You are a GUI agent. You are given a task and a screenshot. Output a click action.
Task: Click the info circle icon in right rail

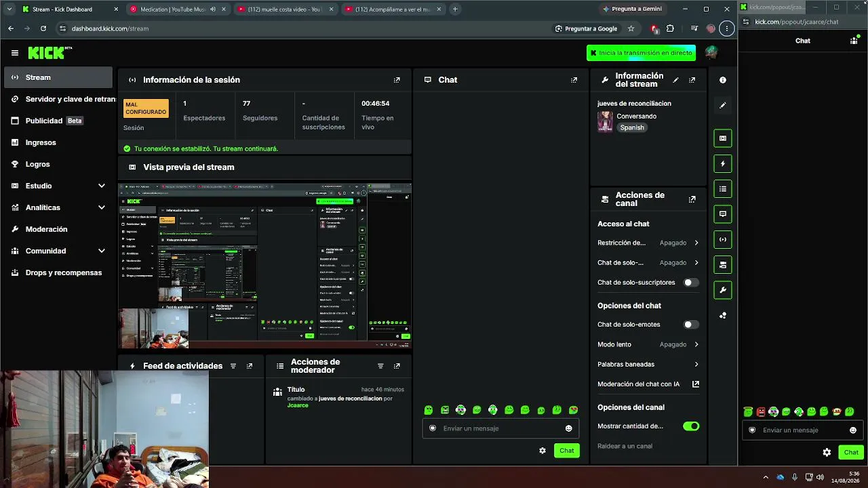[x=723, y=80]
